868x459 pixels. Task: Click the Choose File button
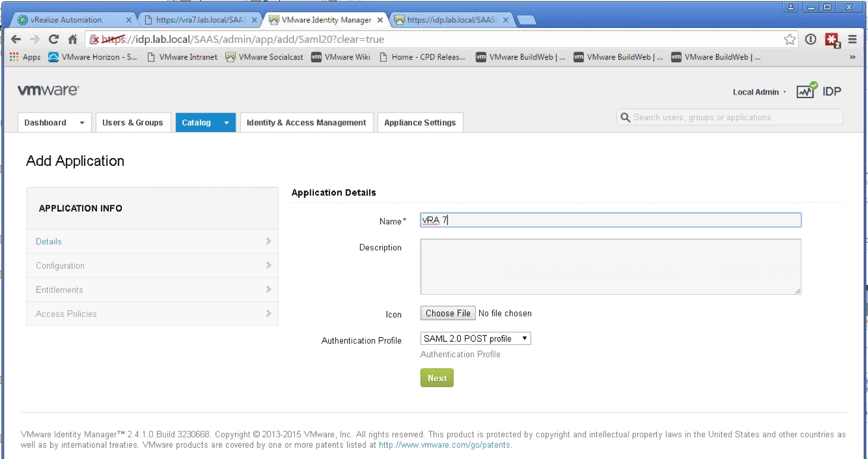pos(448,313)
